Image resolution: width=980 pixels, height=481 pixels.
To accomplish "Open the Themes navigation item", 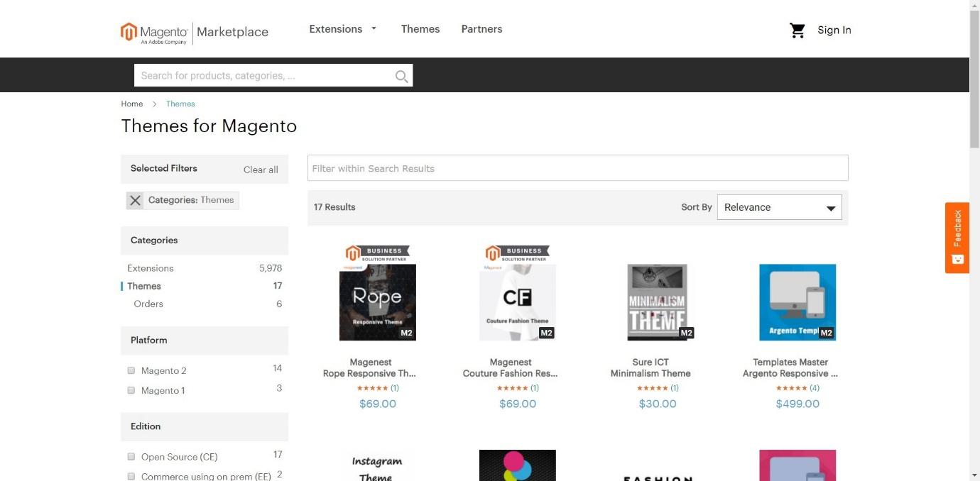I will point(420,29).
